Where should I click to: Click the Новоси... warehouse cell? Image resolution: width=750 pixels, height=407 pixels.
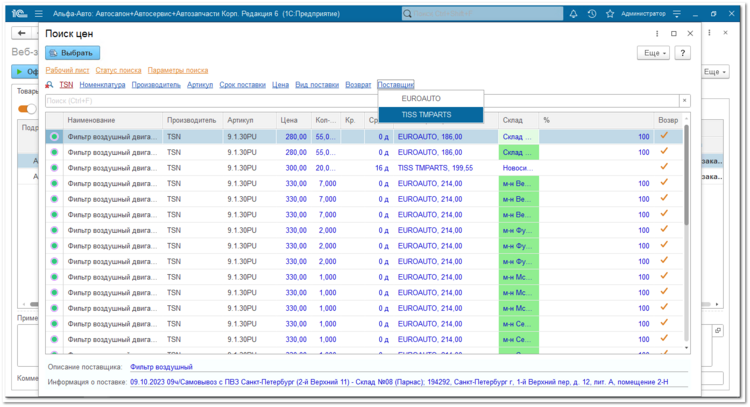(x=518, y=168)
